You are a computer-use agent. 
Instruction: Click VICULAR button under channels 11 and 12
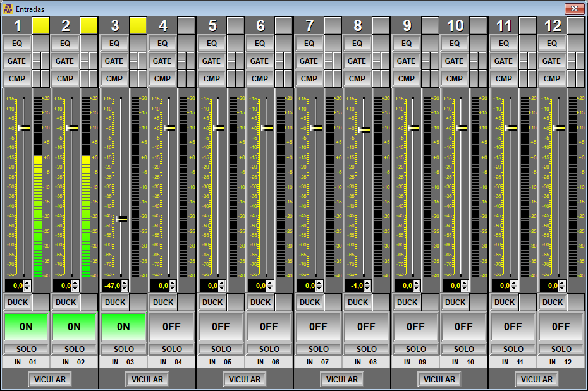[536, 380]
